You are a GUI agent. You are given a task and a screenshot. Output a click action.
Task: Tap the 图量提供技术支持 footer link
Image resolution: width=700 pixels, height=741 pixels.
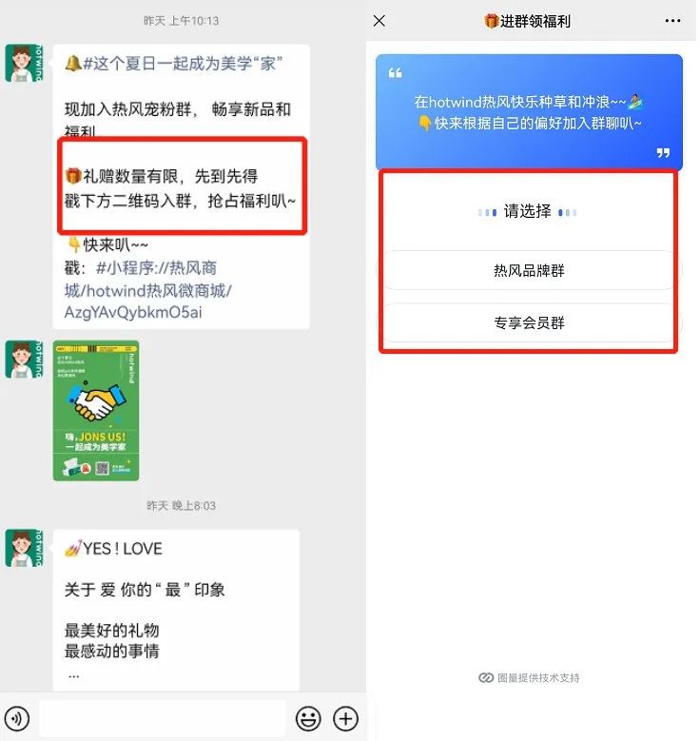pos(529,677)
